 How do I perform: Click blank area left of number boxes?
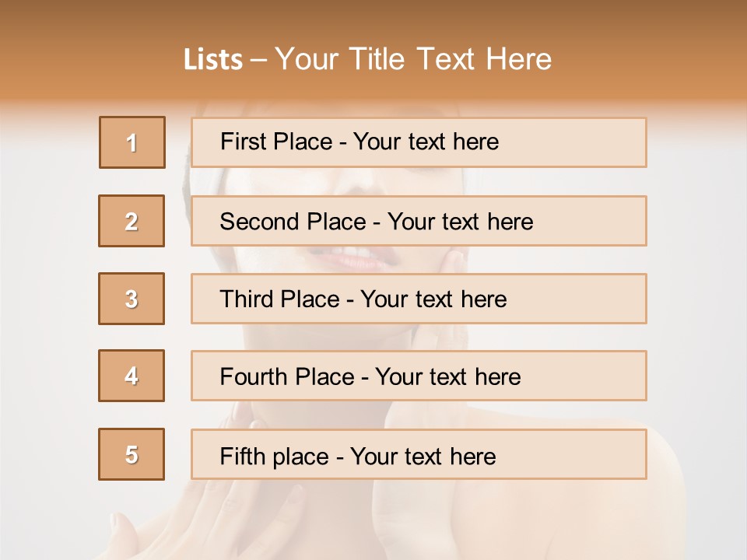[47, 296]
